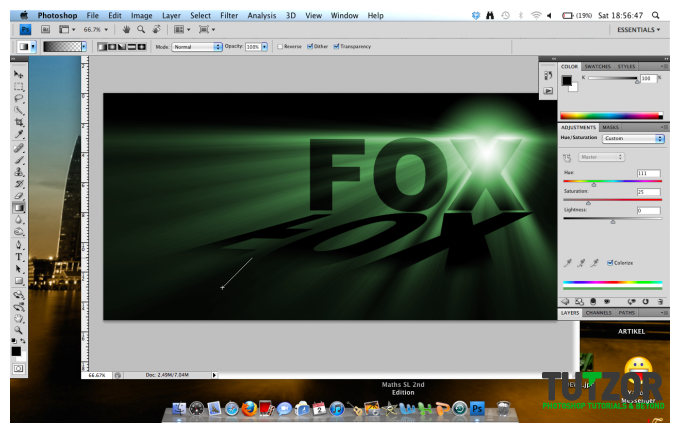Open Firefox from the Dock

(249, 409)
